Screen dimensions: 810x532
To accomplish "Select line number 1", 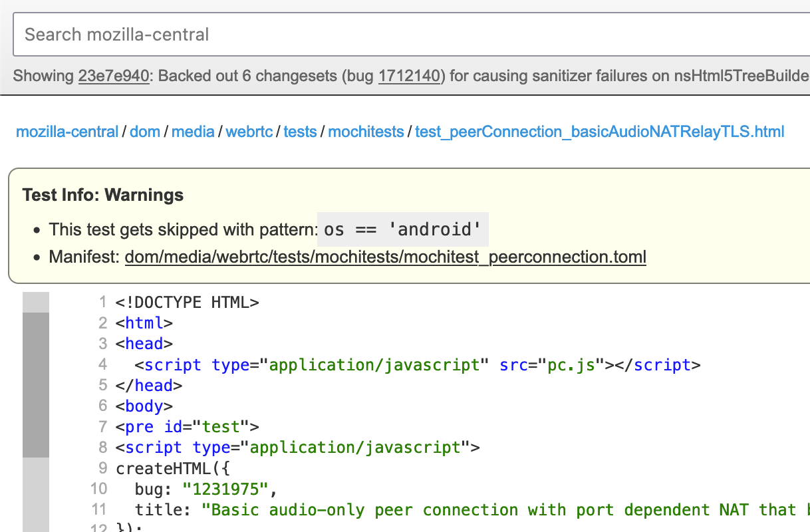I will (x=102, y=302).
